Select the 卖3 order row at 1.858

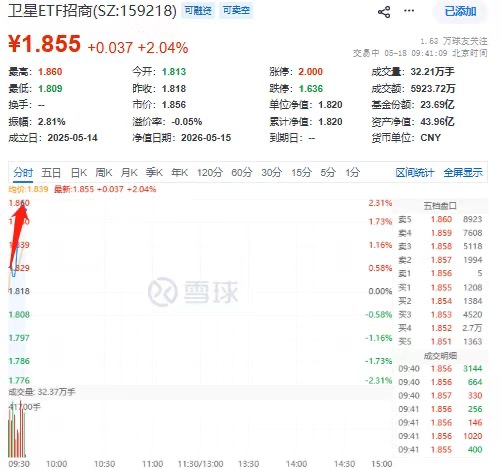point(440,246)
